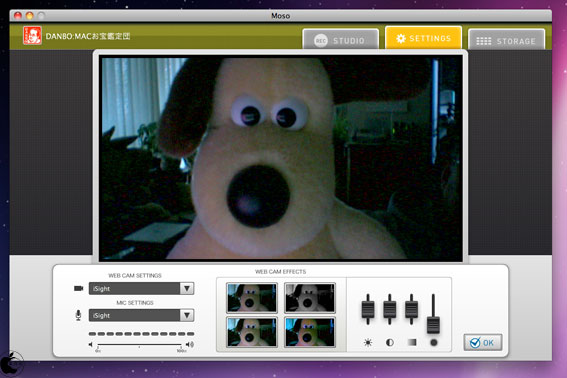Click the mic input level meter

click(x=141, y=334)
